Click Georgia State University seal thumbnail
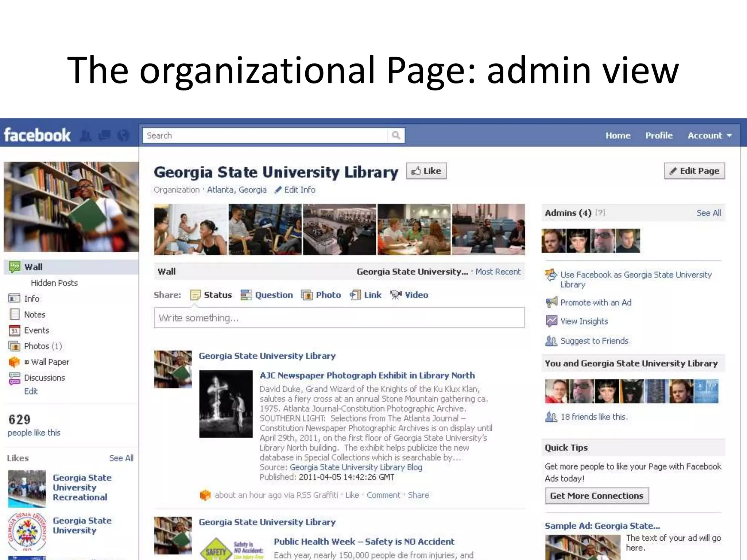This screenshot has height=560, width=747. click(x=27, y=532)
